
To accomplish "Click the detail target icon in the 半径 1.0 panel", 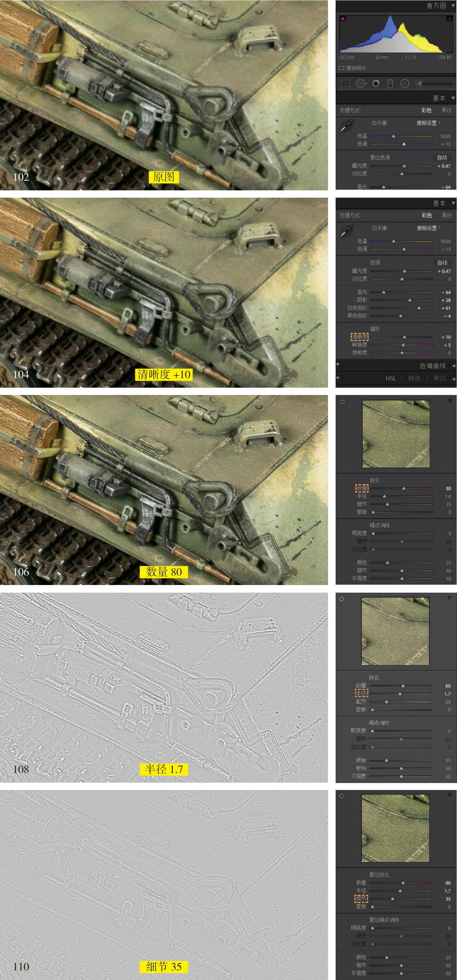I will 342,402.
